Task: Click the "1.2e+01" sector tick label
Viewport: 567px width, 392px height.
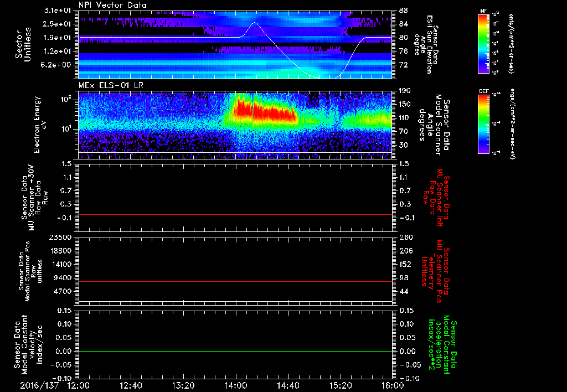Action: (x=58, y=51)
